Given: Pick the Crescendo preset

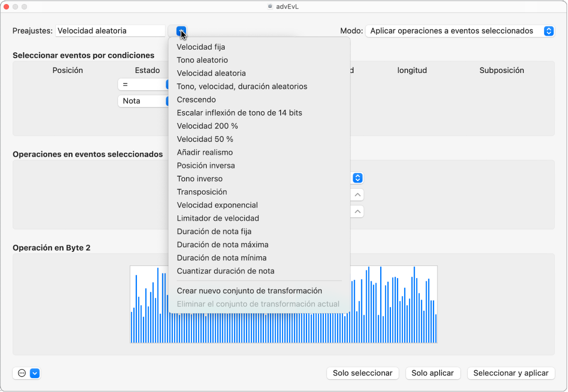Looking at the screenshot, I should [x=196, y=100].
